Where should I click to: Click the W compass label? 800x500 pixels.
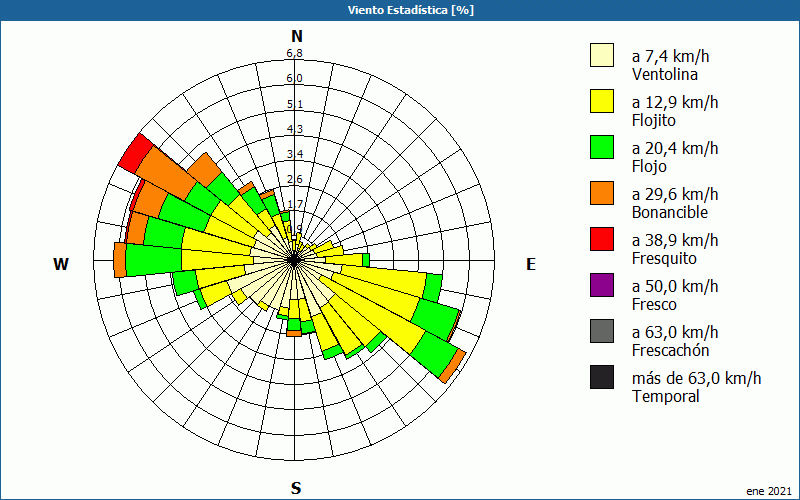[x=61, y=264]
